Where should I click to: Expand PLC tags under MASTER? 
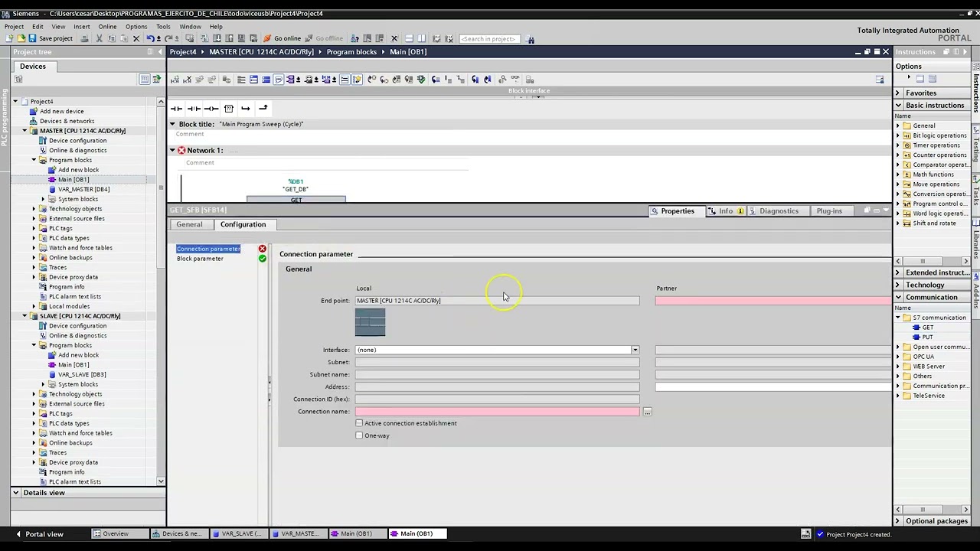34,228
